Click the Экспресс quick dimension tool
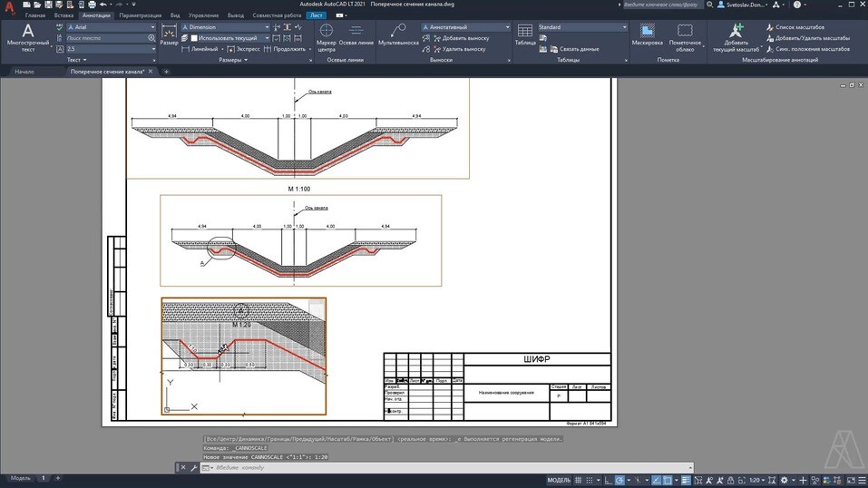 (243, 49)
